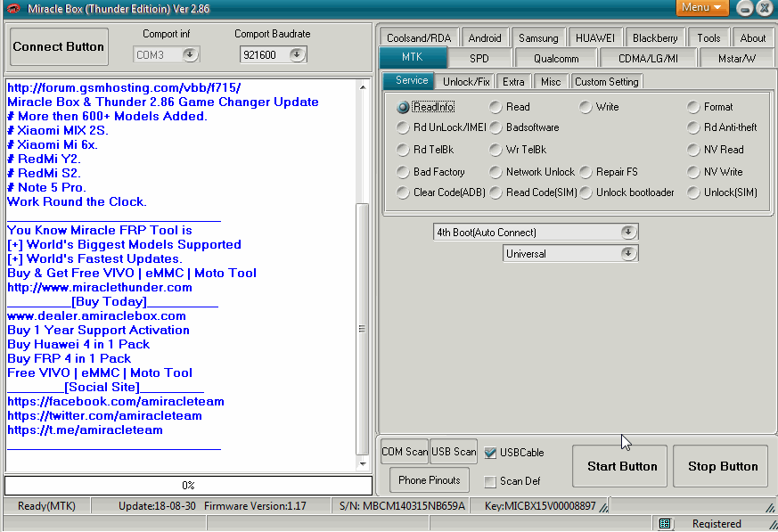Click the facebook.com/amiracleteam link line

(x=116, y=402)
